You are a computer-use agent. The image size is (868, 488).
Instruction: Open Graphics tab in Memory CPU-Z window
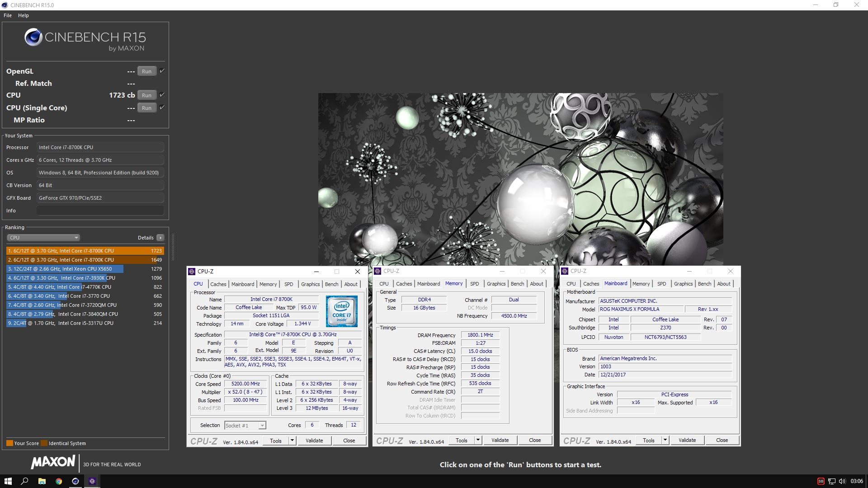[496, 284]
